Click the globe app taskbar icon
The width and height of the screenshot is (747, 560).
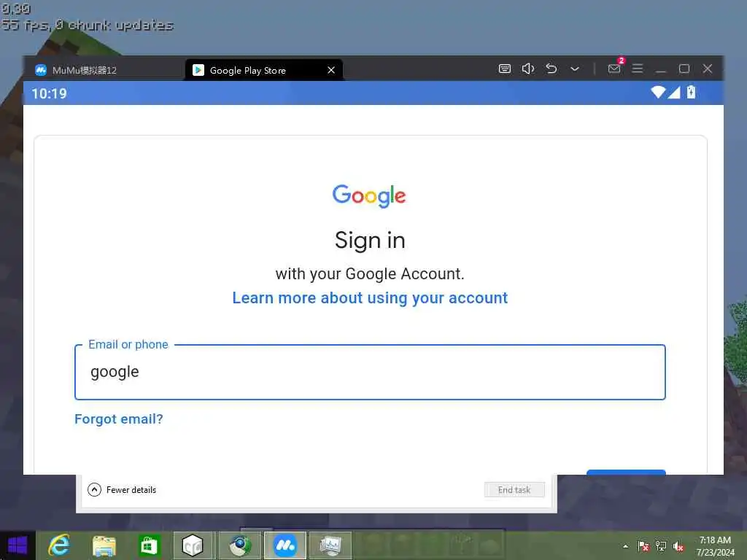coord(239,545)
